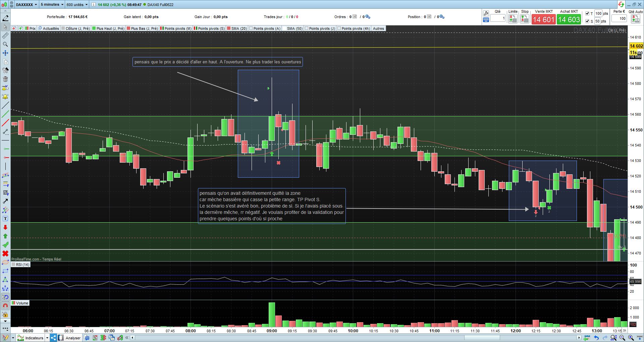This screenshot has height=342, width=644.
Task: Select the magnifying glass zoom tool
Action: (x=5, y=44)
